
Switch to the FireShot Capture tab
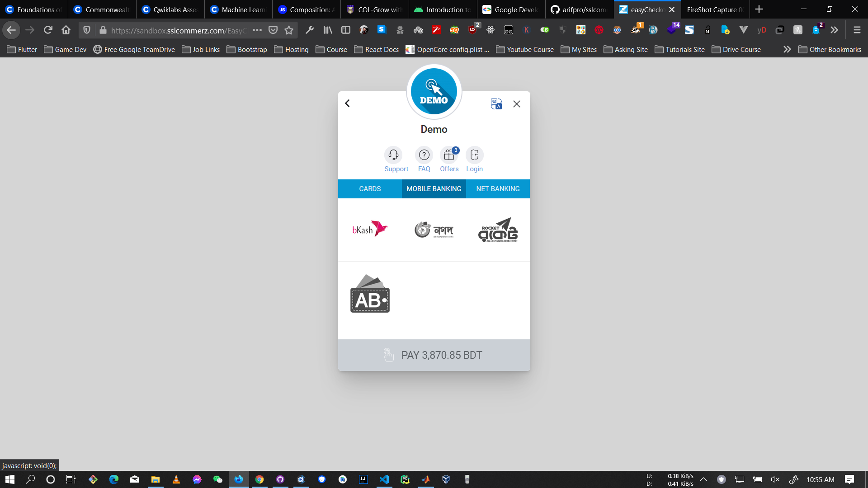[715, 9]
